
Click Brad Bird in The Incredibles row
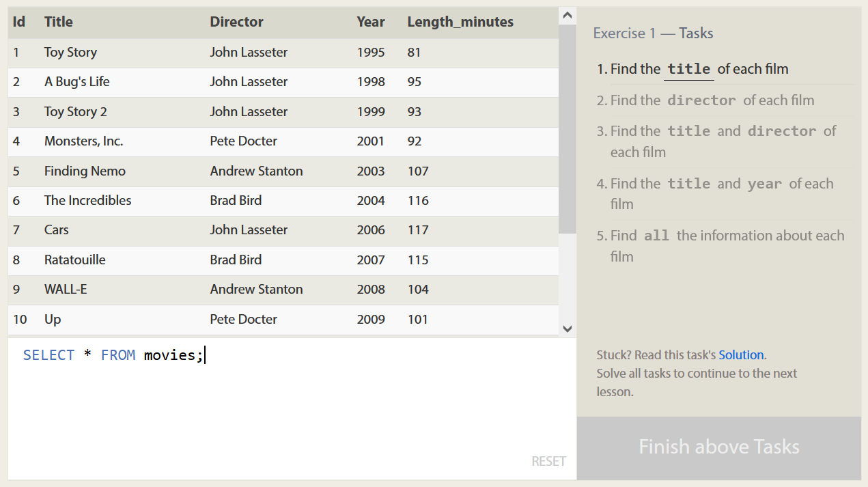click(236, 200)
